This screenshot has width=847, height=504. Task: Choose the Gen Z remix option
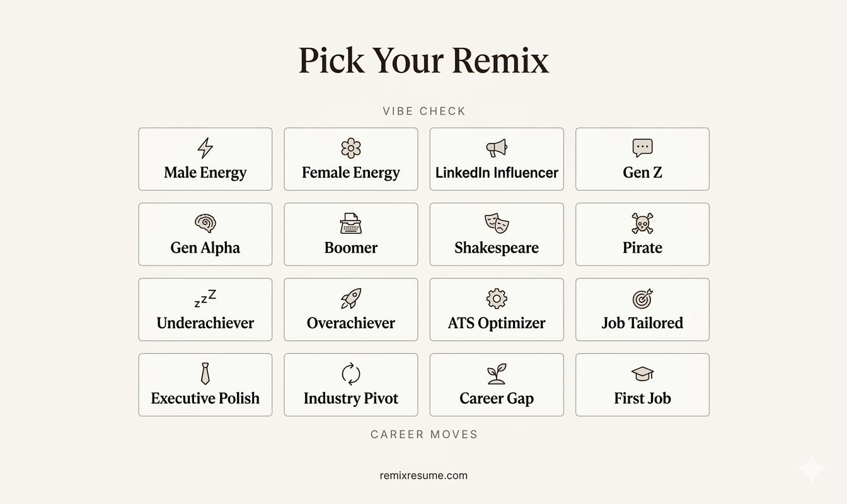(642, 159)
